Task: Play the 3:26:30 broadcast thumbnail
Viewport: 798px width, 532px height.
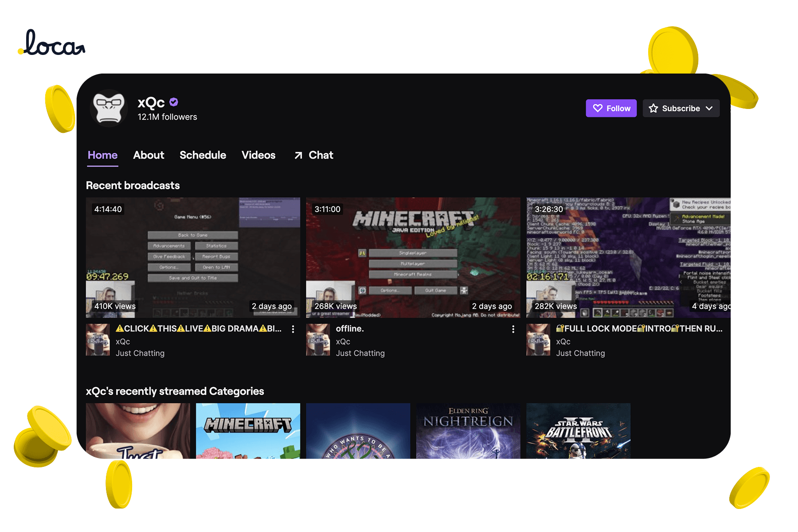Action: click(x=628, y=257)
